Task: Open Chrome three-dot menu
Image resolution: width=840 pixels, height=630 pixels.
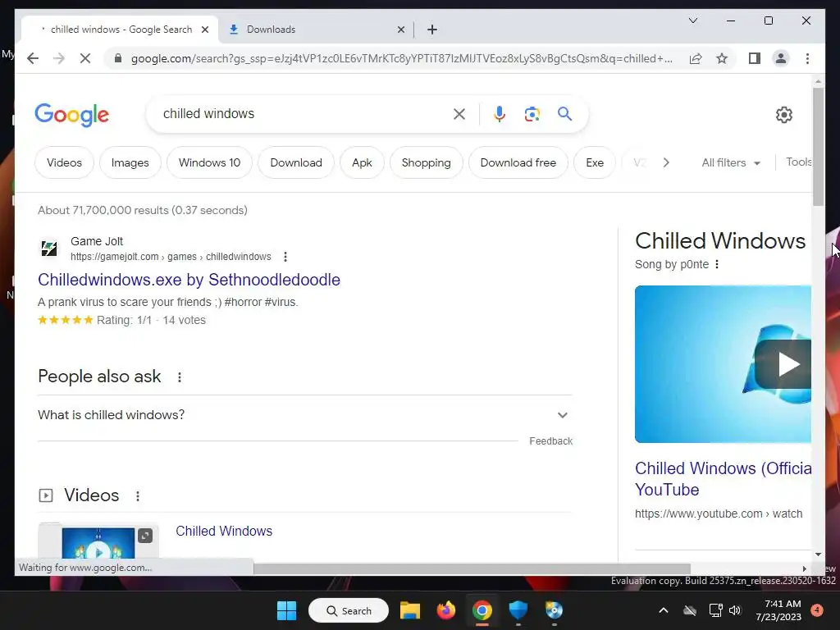Action: (x=807, y=58)
